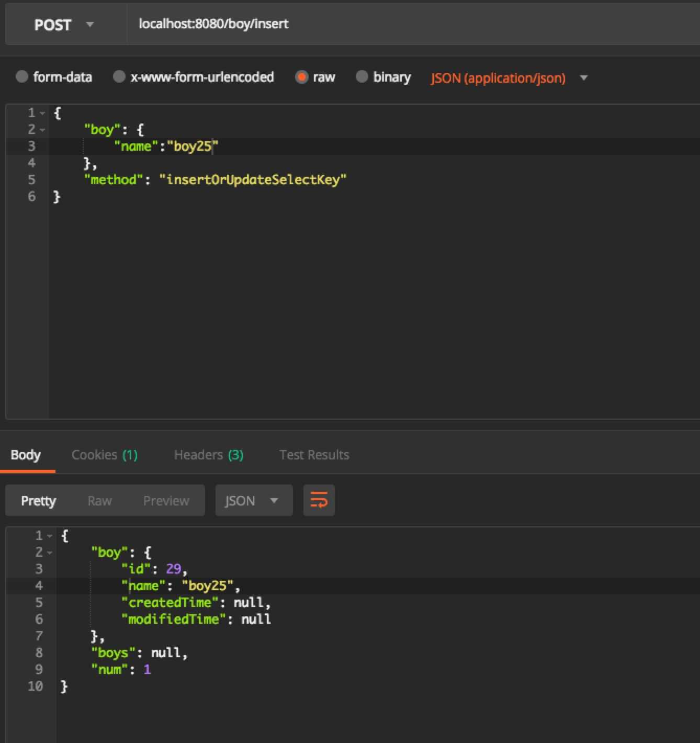Screen dimensions: 700x743
Task: Open the Cookies (1) tab
Action: [105, 455]
